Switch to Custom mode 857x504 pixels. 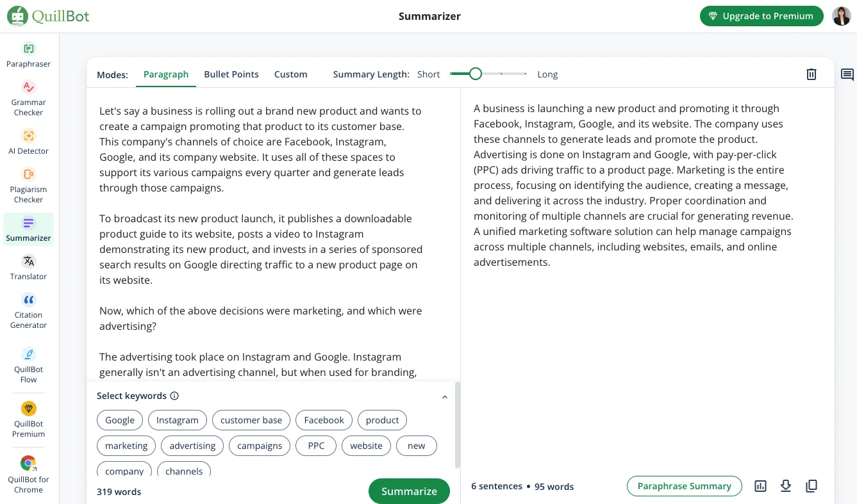(x=291, y=74)
